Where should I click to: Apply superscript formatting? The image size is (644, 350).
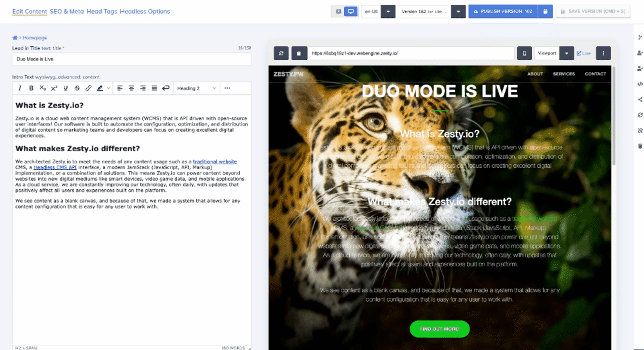[x=54, y=88]
